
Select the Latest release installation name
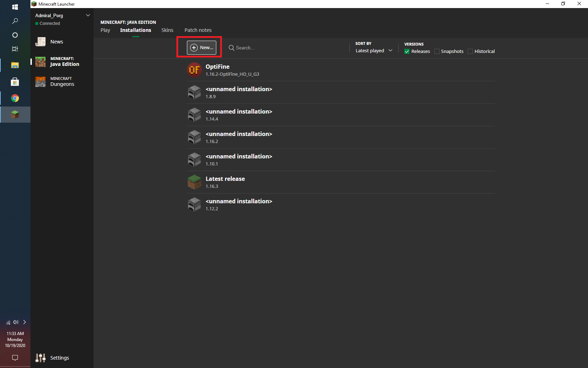tap(225, 179)
